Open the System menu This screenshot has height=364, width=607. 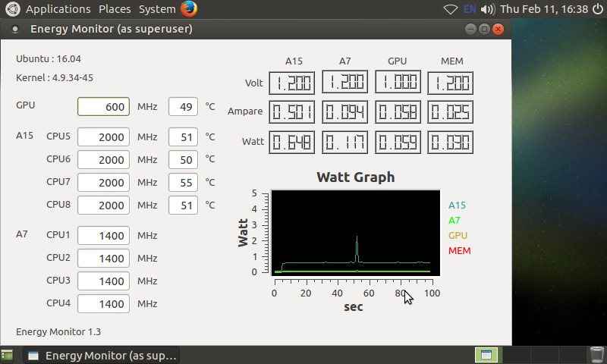click(157, 9)
